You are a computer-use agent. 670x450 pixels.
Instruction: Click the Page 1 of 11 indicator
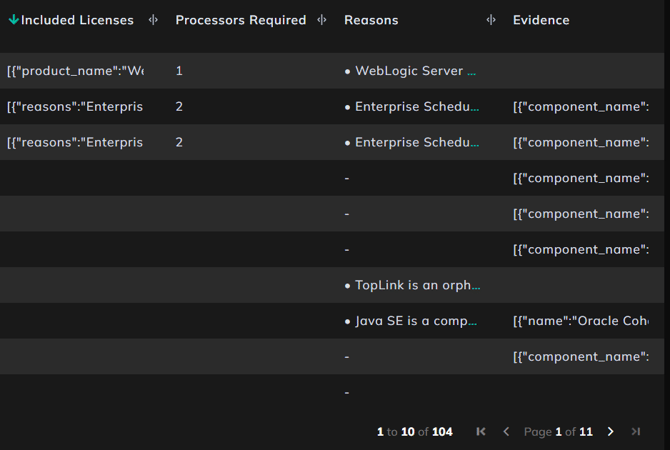coord(558,432)
